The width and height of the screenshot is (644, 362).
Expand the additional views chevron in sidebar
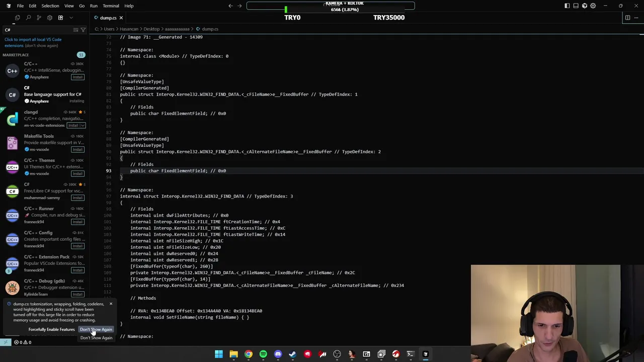71,18
